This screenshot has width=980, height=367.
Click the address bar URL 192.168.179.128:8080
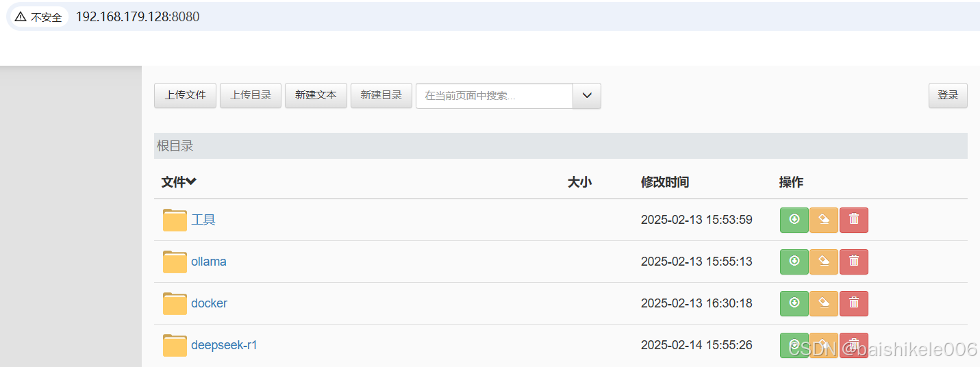coord(138,16)
